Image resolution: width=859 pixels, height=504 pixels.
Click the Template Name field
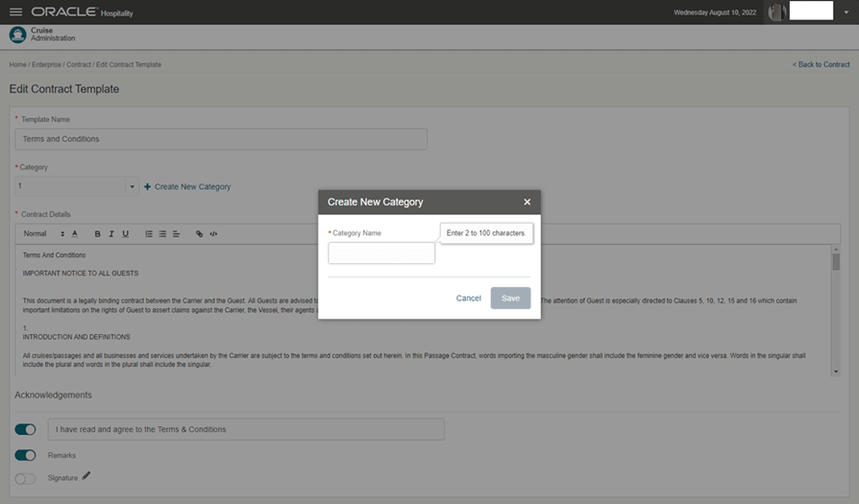pos(221,139)
